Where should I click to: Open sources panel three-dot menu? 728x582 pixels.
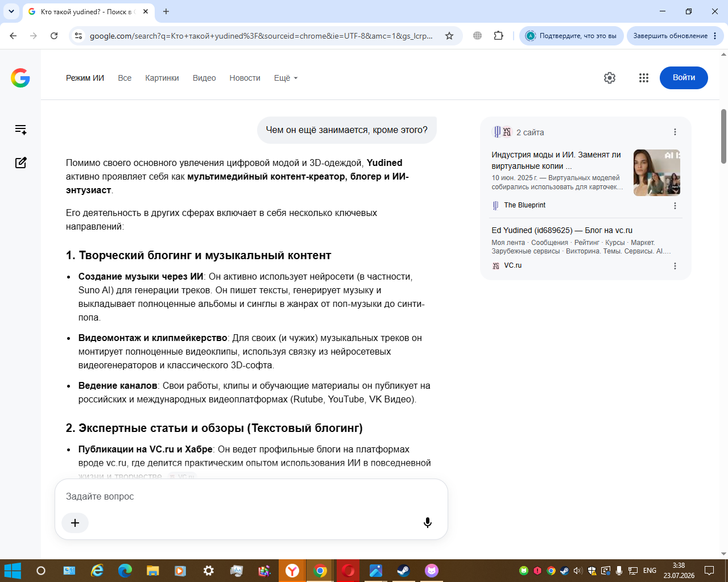pos(675,132)
